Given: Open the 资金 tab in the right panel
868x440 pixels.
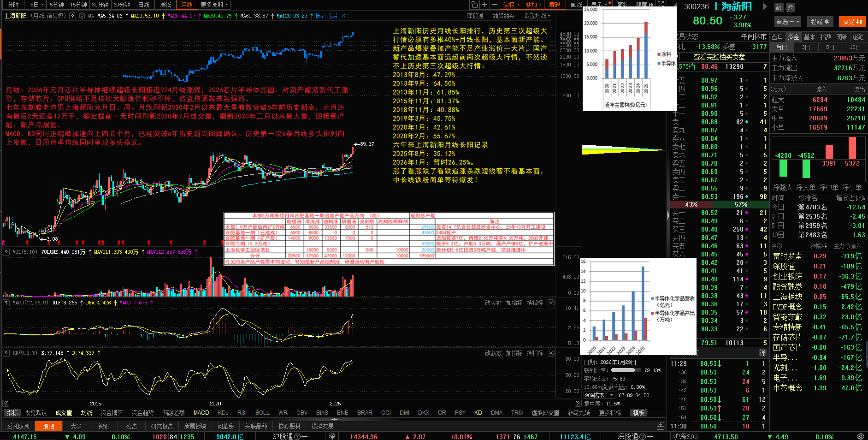Looking at the screenshot, I should [793, 37].
